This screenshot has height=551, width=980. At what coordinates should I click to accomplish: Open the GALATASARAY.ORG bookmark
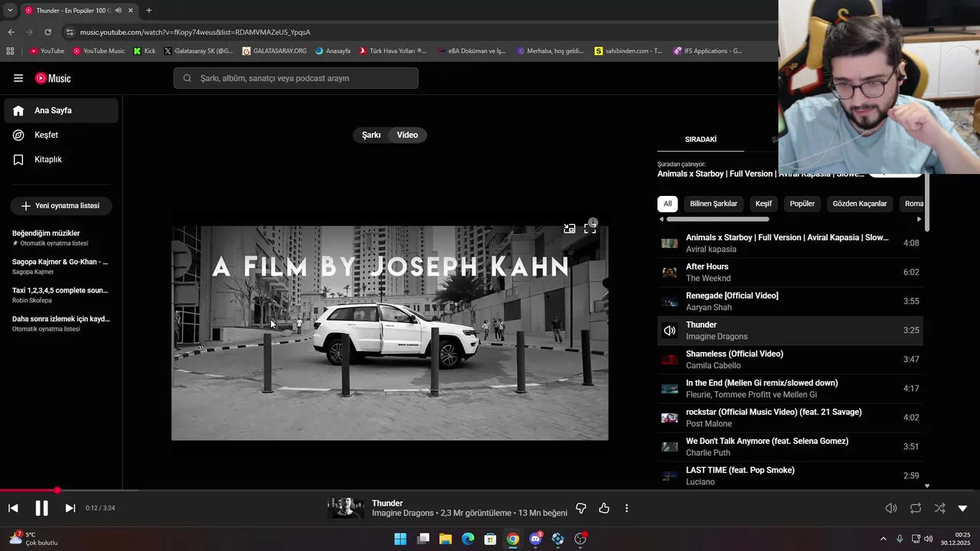[274, 51]
